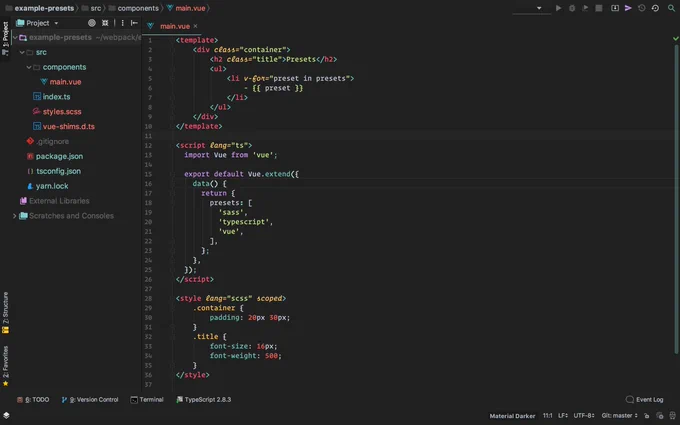This screenshot has width=680, height=425.
Task: Select styles.scss in project tree
Action: pyautogui.click(x=62, y=111)
